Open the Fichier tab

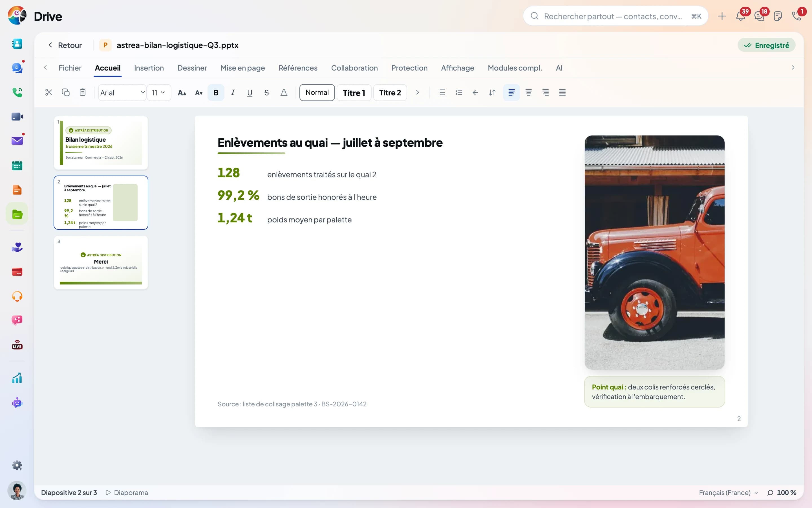click(x=70, y=68)
